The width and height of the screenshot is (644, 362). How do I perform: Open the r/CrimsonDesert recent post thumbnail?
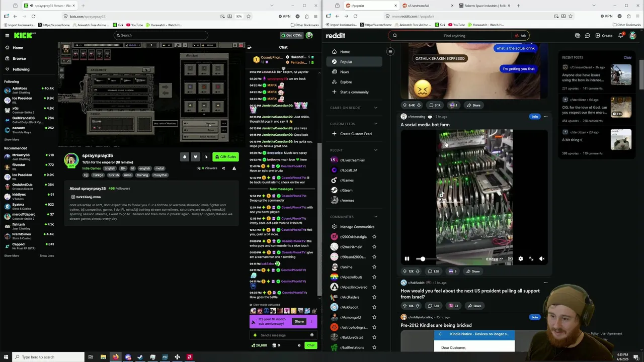click(x=621, y=75)
